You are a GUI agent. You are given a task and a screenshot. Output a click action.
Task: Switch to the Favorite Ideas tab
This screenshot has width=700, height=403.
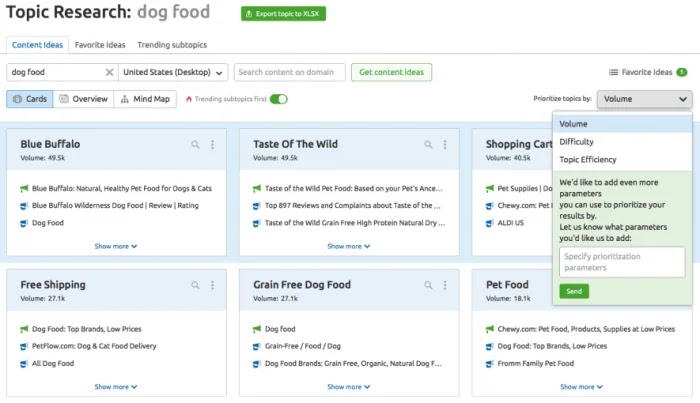[x=100, y=45]
